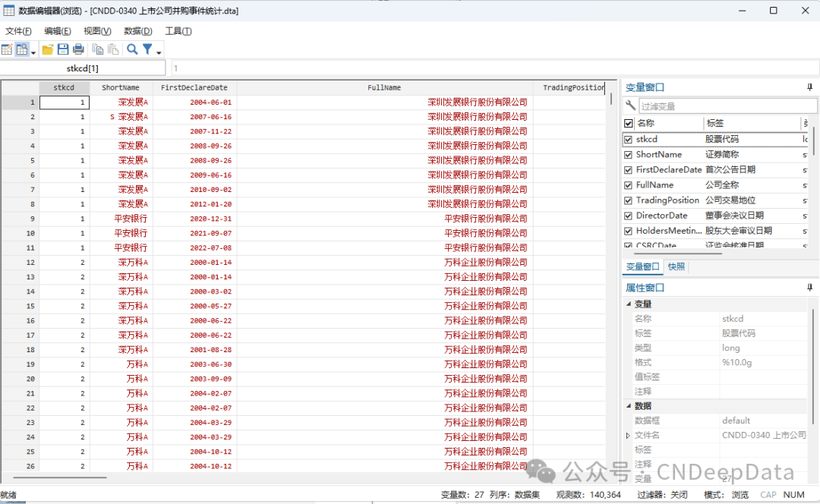This screenshot has width=820, height=504.
Task: Uncheck the ShortName variable checkbox
Action: pyautogui.click(x=629, y=155)
